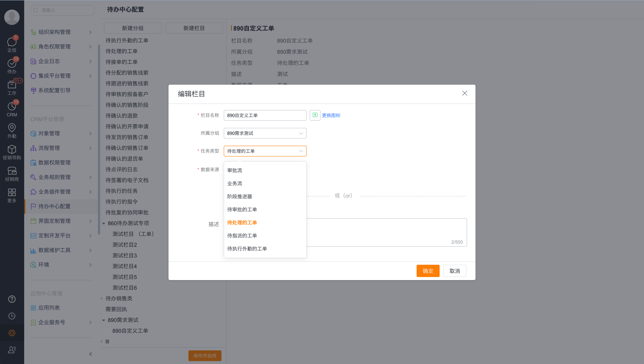This screenshot has height=364, width=644.
Task: Select 阶段推进器 option
Action: point(265,196)
